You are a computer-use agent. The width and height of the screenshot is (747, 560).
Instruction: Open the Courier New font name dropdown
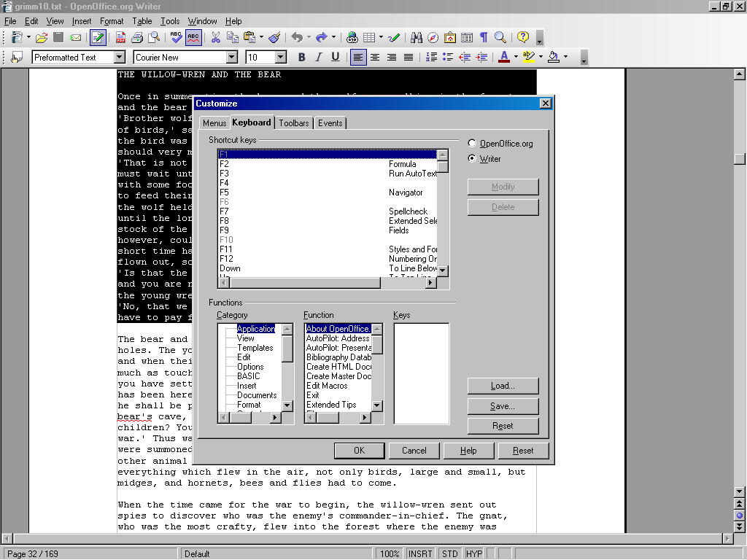pyautogui.click(x=232, y=57)
